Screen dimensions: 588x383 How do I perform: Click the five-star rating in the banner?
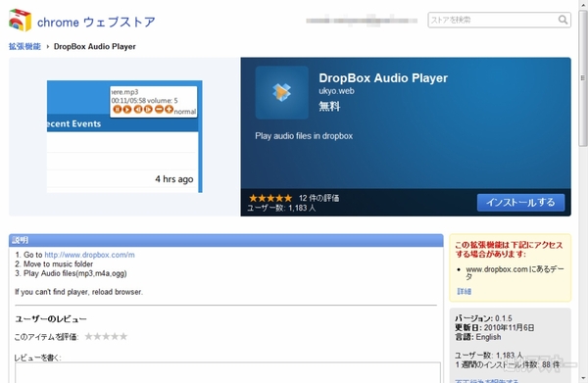click(x=270, y=198)
